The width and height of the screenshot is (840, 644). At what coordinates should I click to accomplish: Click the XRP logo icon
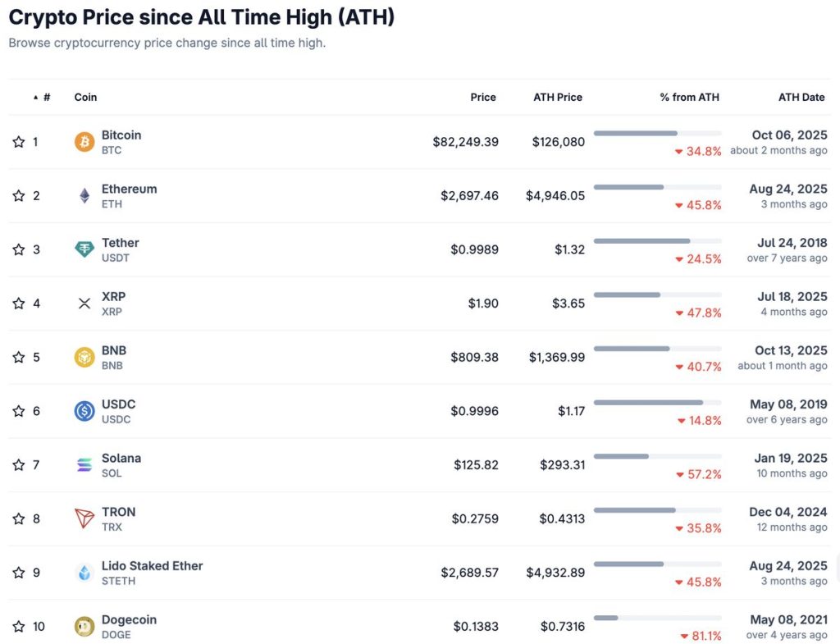tap(83, 303)
